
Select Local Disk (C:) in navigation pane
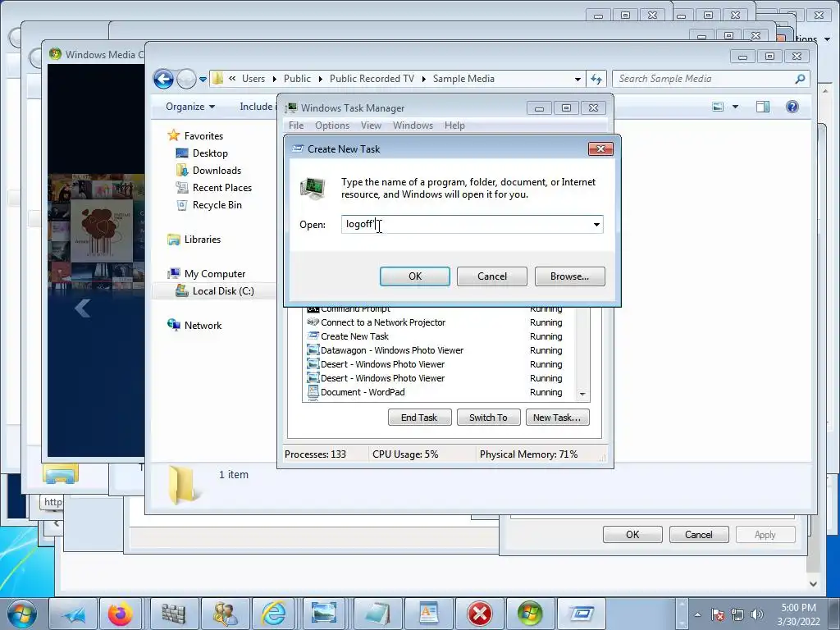223,291
